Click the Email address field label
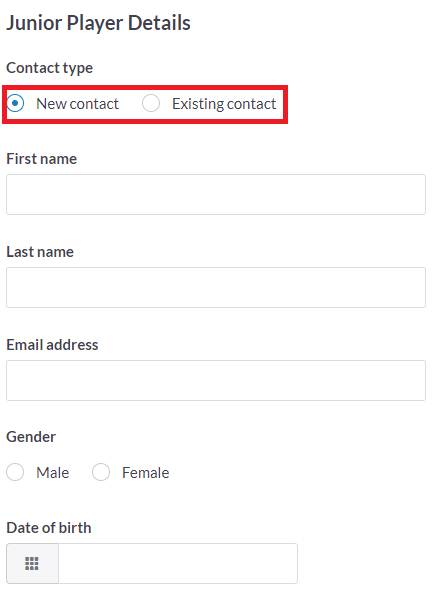 pos(52,345)
